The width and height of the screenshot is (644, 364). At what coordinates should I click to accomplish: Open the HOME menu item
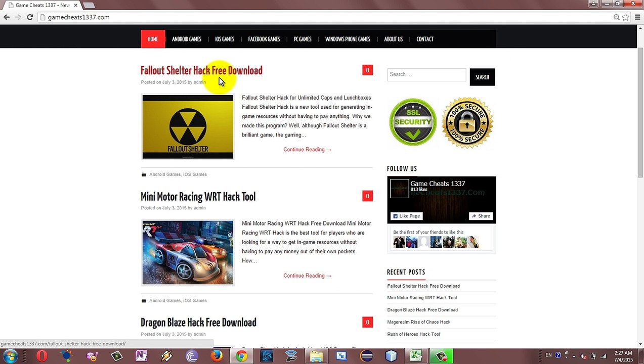pos(153,39)
